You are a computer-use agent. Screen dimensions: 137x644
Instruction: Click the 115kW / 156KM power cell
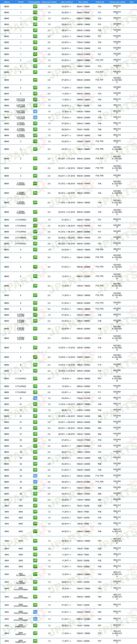[83, 500]
